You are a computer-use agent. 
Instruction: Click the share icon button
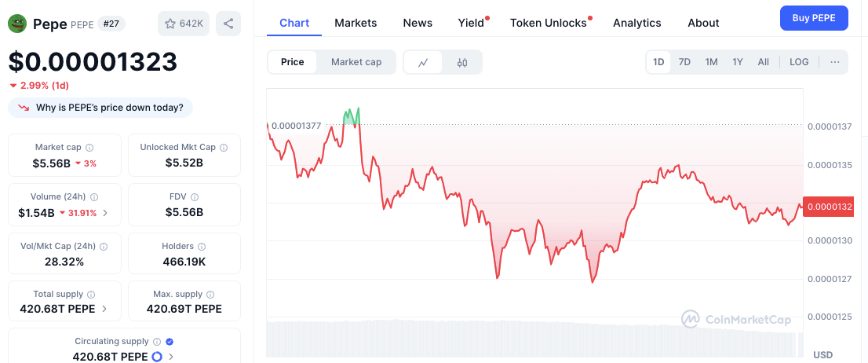pos(228,24)
